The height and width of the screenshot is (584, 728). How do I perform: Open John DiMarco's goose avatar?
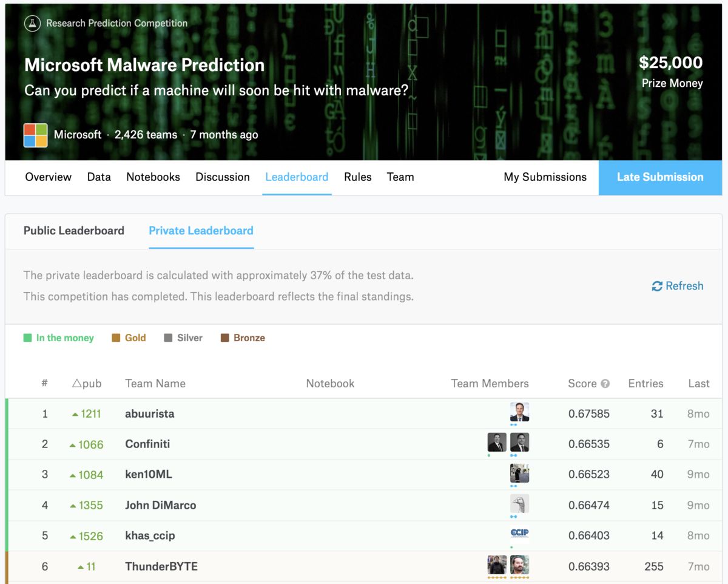(x=519, y=504)
